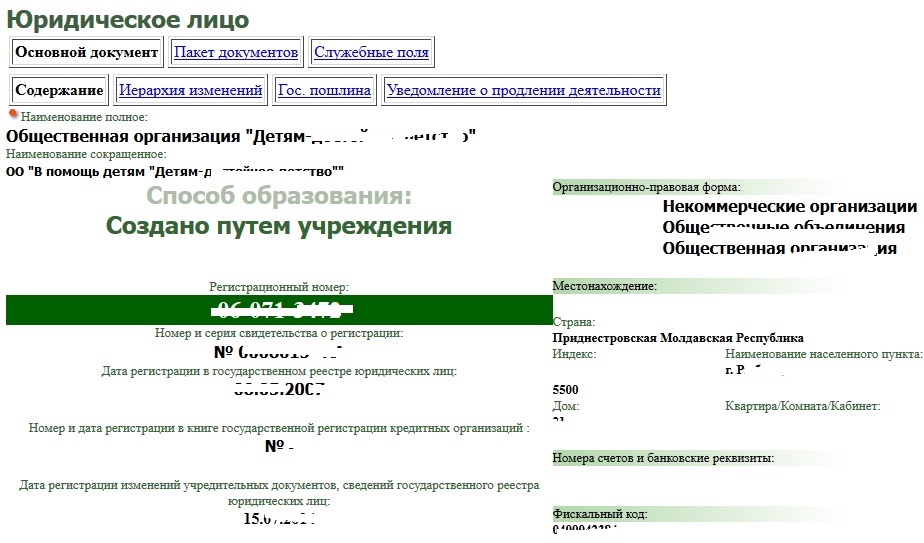Click the Страна label
This screenshot has height=543, width=924.
tap(574, 322)
